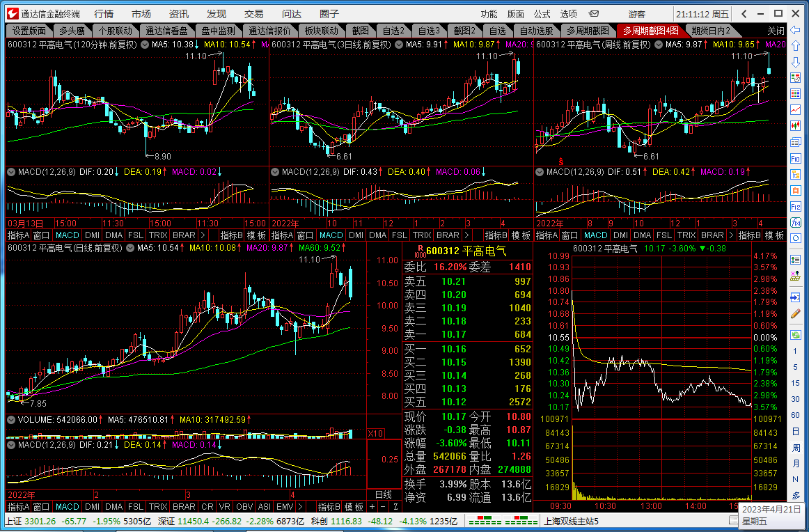Switch to 60-minute period in sidebar
This screenshot has height=532, width=809.
tap(795, 416)
